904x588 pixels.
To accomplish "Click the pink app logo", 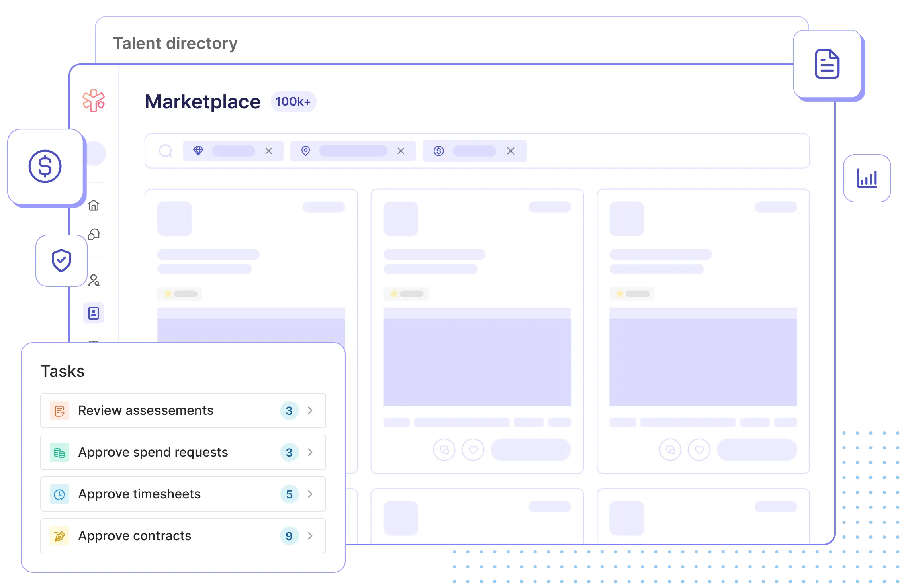I will click(94, 100).
